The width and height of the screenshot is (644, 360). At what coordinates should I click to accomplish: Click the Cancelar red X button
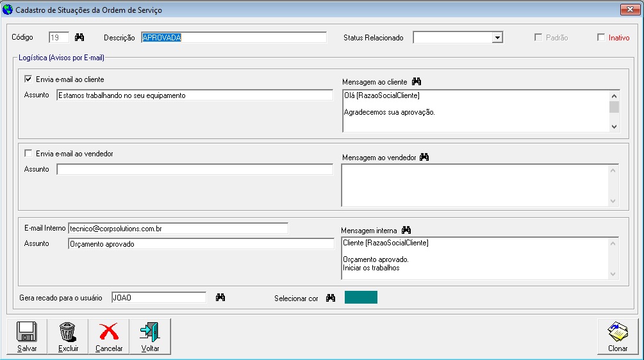[109, 336]
